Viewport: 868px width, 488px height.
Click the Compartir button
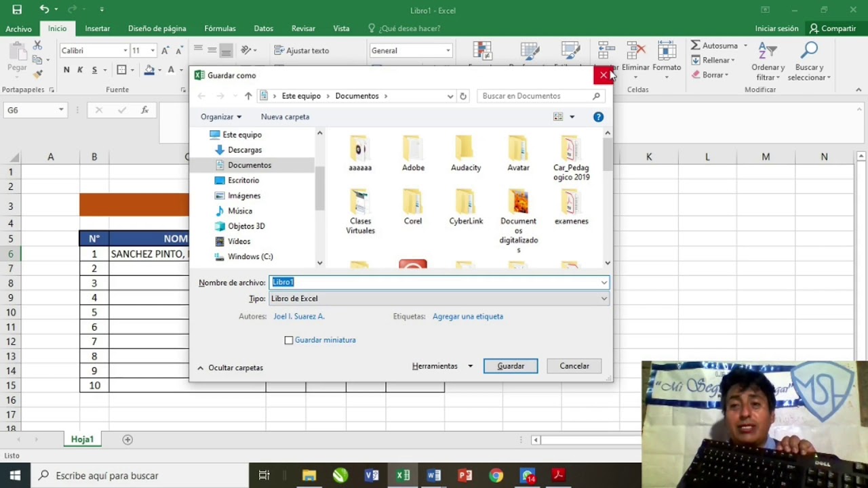833,28
